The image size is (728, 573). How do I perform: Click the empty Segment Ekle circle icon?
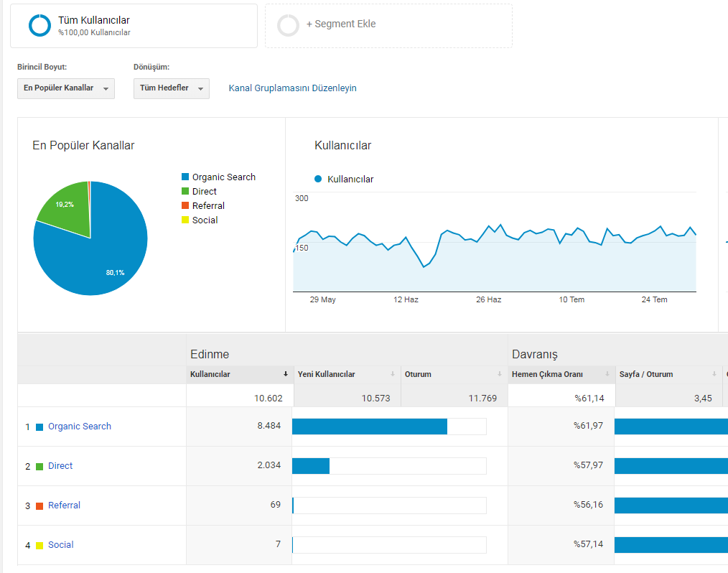click(289, 26)
